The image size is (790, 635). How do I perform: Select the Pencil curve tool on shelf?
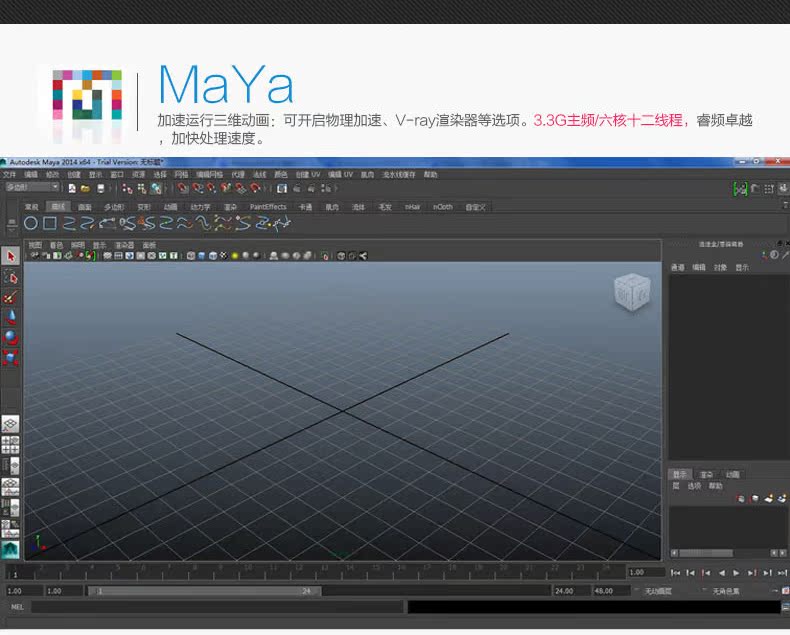(88, 223)
